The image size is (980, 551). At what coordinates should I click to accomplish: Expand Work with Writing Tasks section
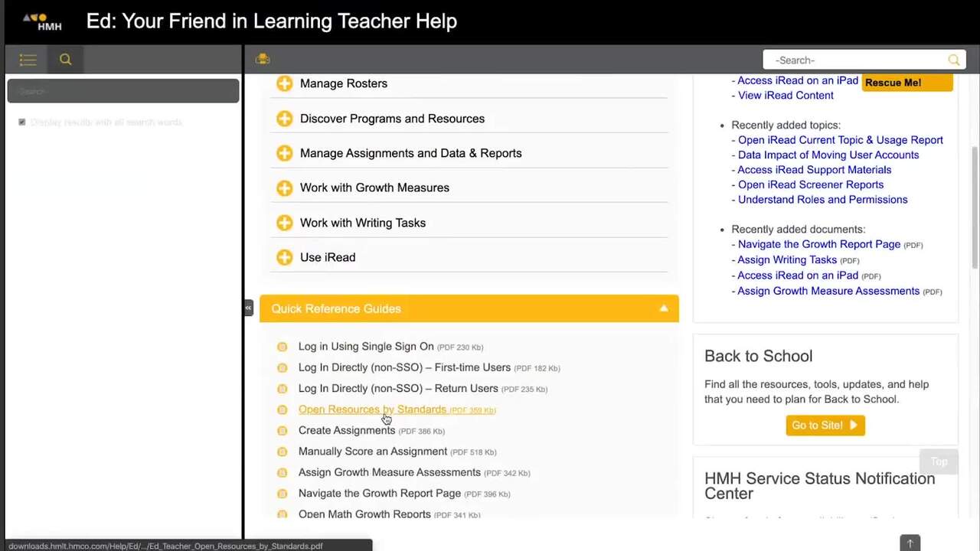363,223
